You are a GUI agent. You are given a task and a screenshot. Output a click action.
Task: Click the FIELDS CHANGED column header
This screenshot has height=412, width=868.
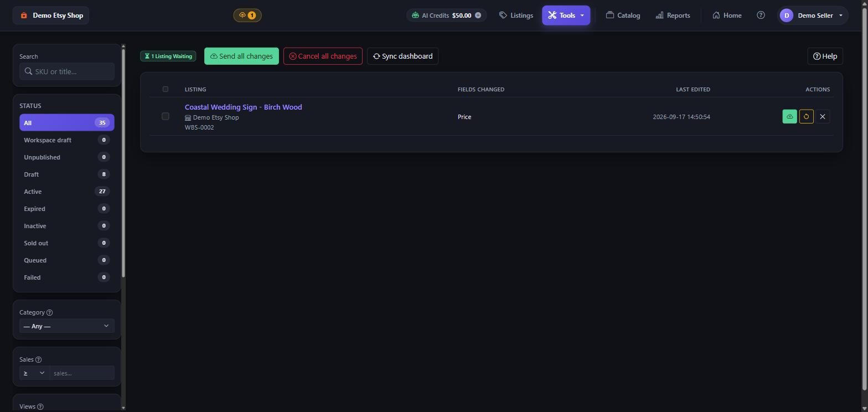481,89
